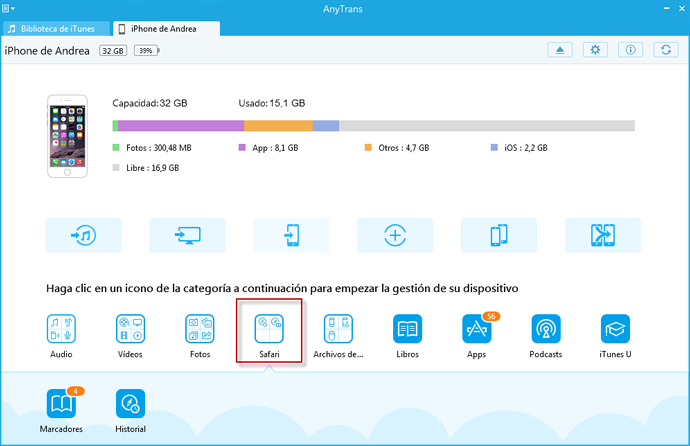Open the Videos category icon

coord(130,329)
